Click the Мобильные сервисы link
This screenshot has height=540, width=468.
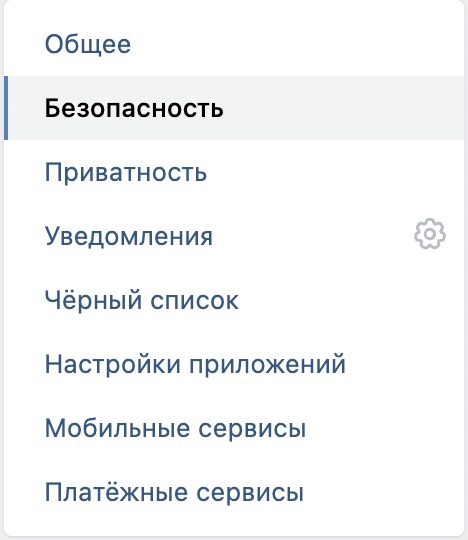[175, 428]
